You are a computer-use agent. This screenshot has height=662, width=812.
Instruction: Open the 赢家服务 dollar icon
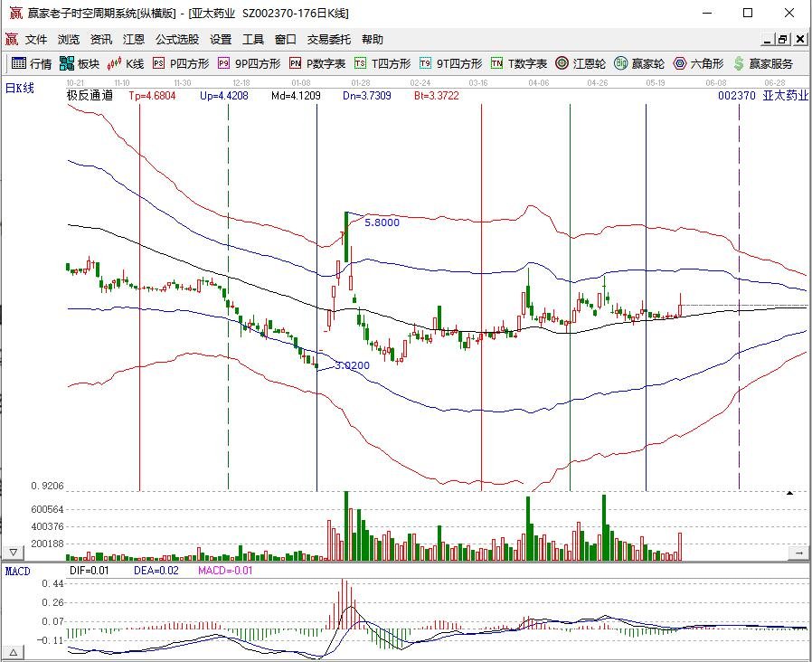(x=739, y=63)
